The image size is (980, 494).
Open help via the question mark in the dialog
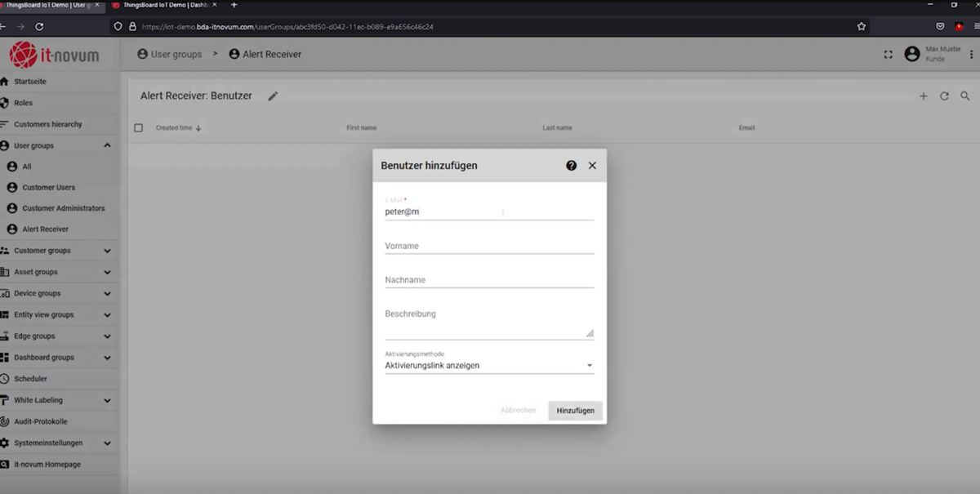[572, 165]
